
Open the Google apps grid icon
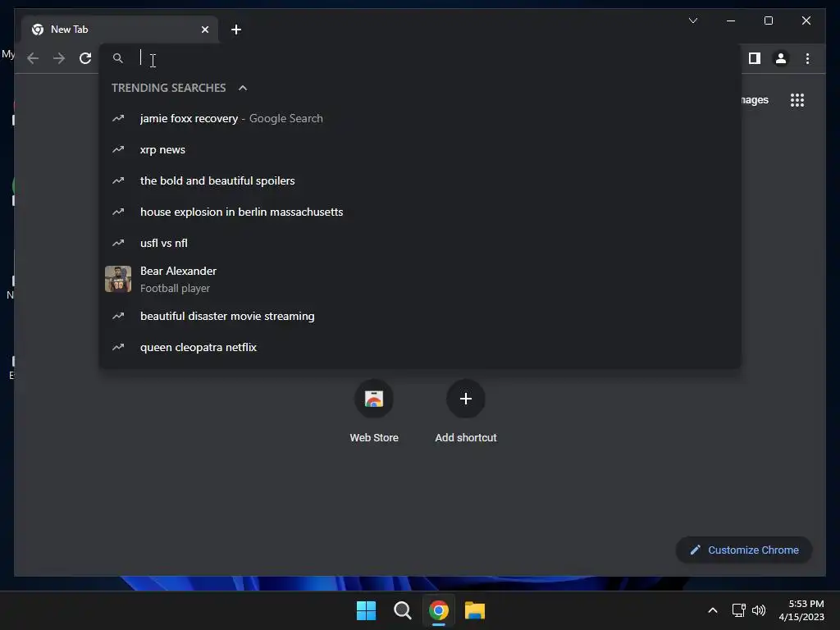[x=797, y=100]
